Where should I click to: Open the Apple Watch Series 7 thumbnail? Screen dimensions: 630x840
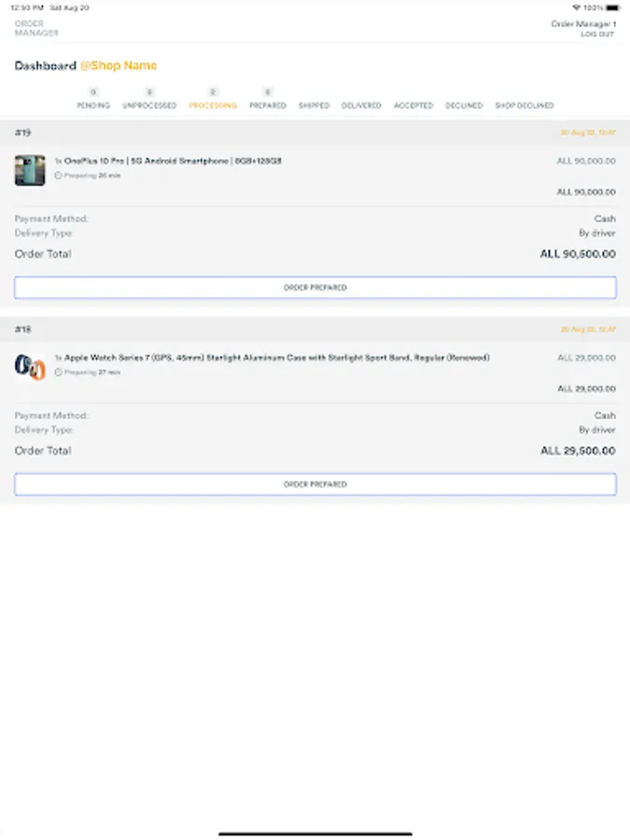(30, 367)
